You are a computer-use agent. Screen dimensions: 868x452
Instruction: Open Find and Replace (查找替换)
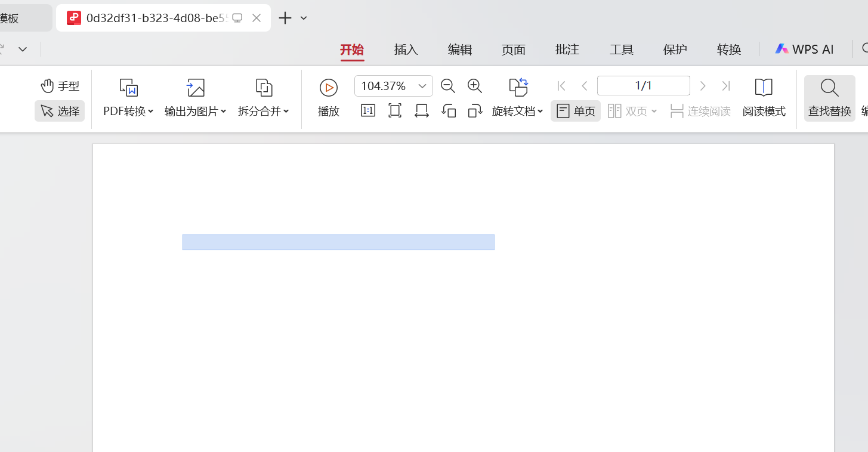[x=829, y=98]
